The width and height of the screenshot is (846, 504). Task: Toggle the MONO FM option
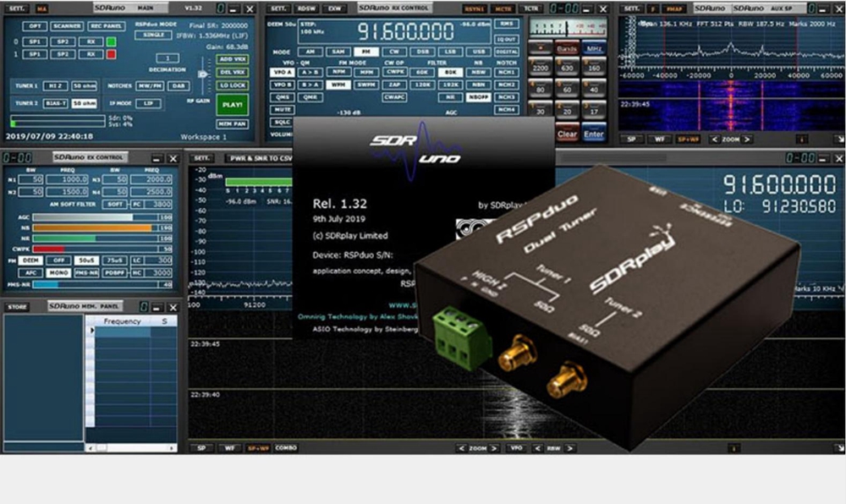58,272
